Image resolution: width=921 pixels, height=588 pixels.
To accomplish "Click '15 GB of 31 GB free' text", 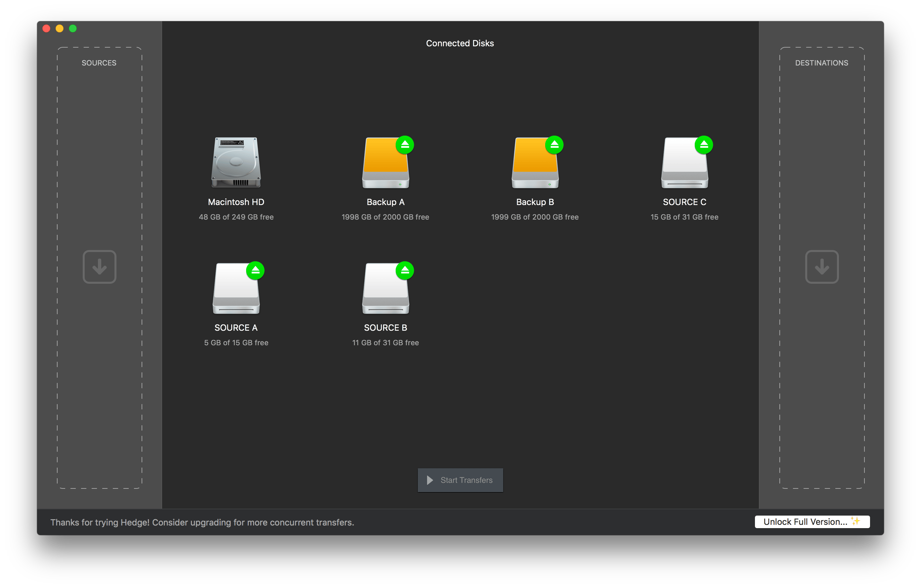I will [685, 217].
